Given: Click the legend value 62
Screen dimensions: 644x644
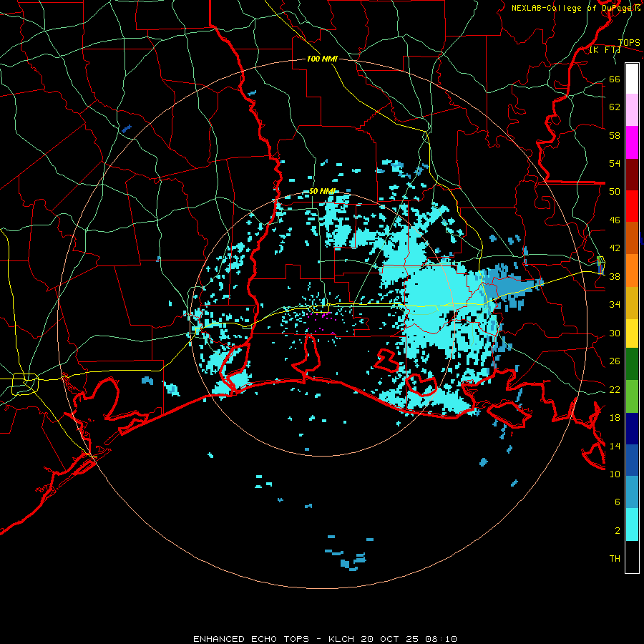Looking at the screenshot, I should [615, 107].
